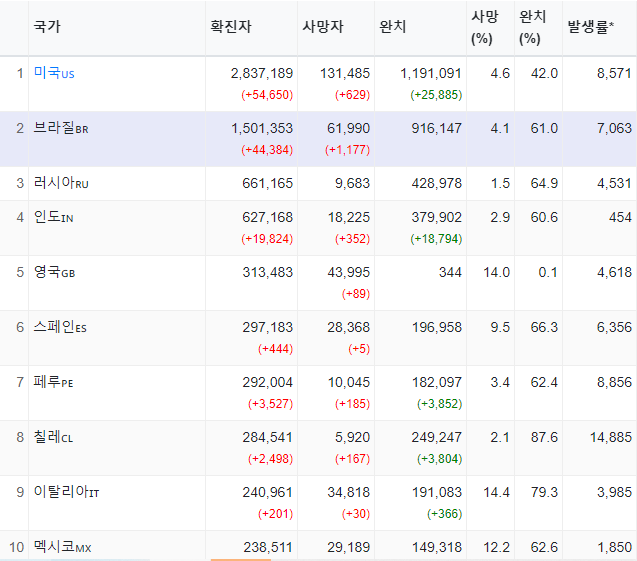
Task: Select the 러시아 RU row
Action: click(318, 184)
